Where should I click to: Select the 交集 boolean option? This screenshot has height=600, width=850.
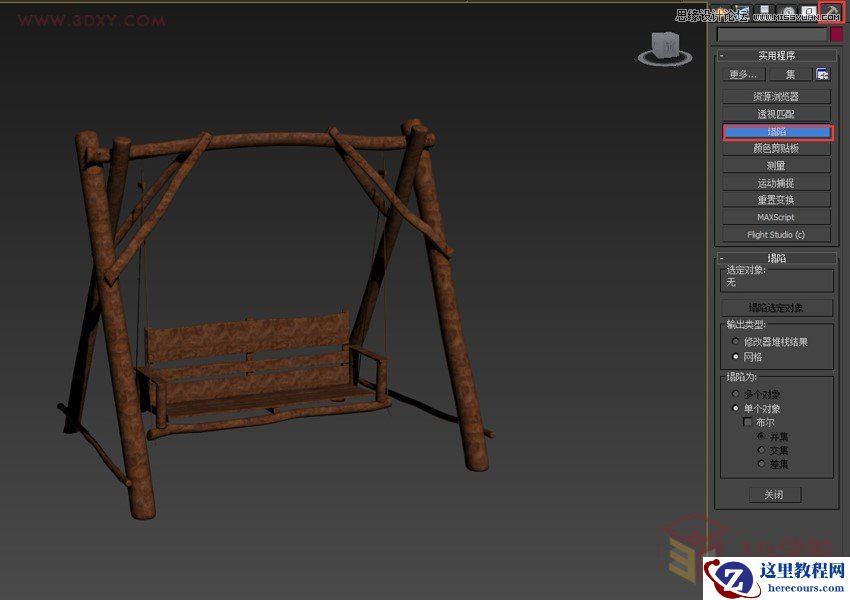click(773, 450)
